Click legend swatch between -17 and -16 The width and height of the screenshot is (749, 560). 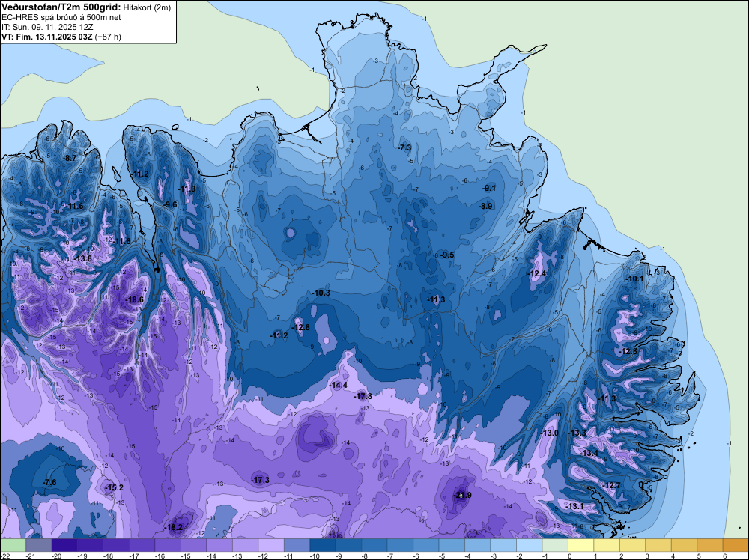point(142,545)
